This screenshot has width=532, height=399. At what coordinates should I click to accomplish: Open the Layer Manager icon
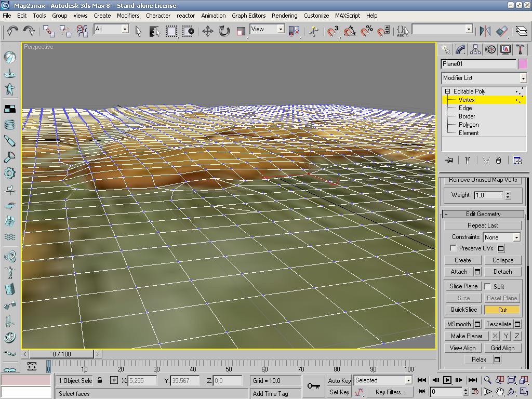click(522, 31)
